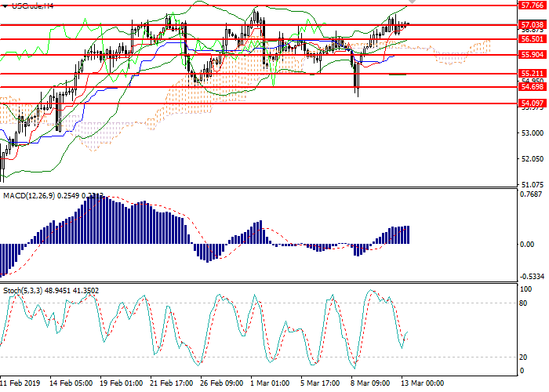Viewport: 549px width, 392px height.
Task: Click the 53.000 price axis value
Action: [531, 132]
